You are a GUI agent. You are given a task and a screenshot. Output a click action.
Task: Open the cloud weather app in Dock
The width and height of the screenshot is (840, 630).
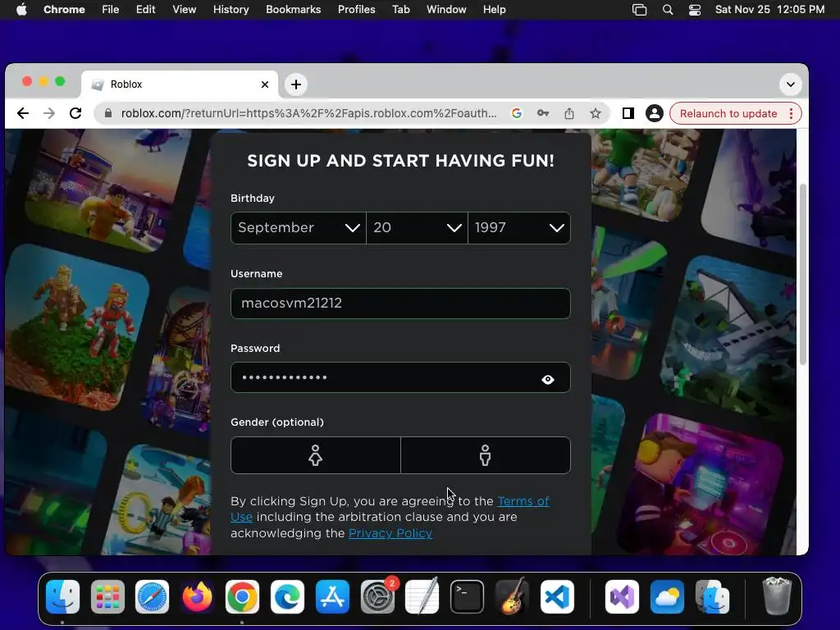point(667,597)
